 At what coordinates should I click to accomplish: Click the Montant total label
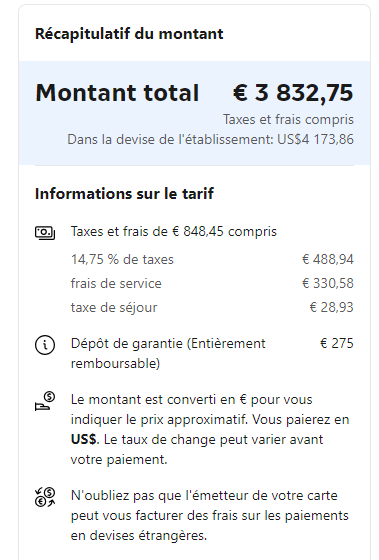117,93
